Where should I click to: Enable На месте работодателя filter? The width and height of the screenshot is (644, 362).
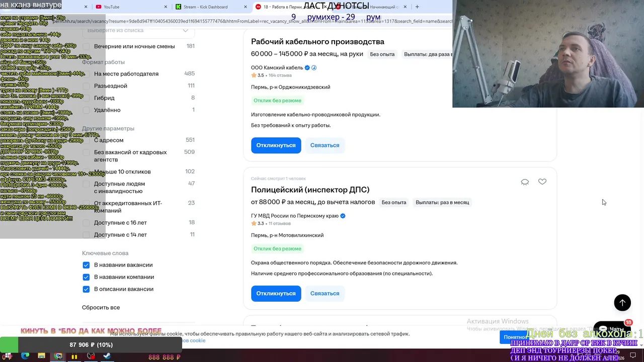[86, 74]
